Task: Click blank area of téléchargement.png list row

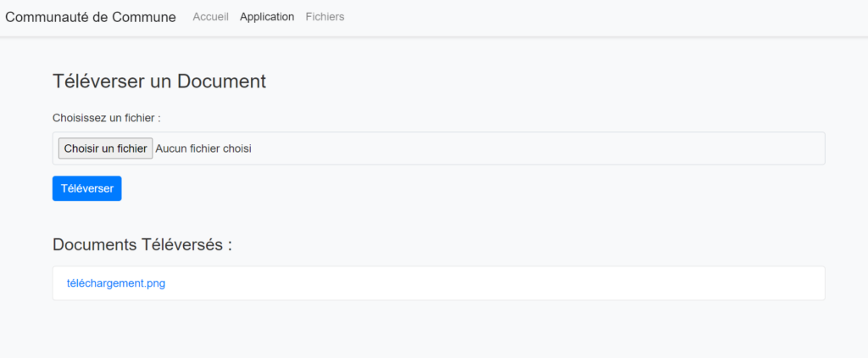Action: pos(509,283)
